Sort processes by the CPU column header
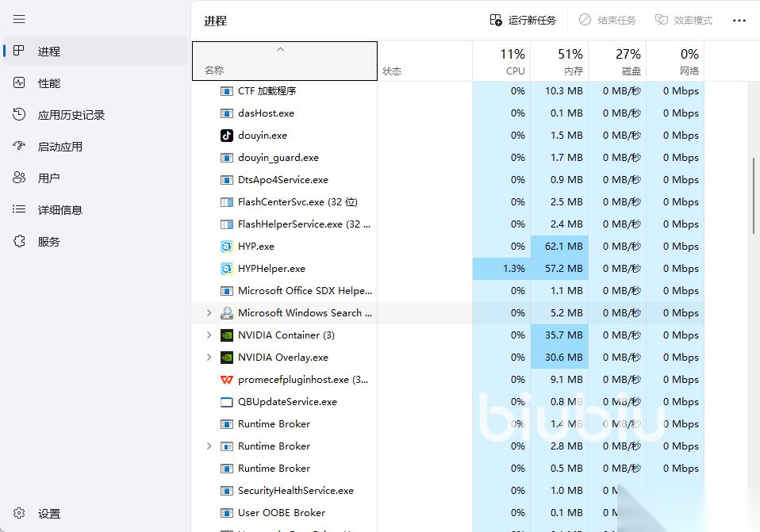760x532 pixels. coord(501,62)
